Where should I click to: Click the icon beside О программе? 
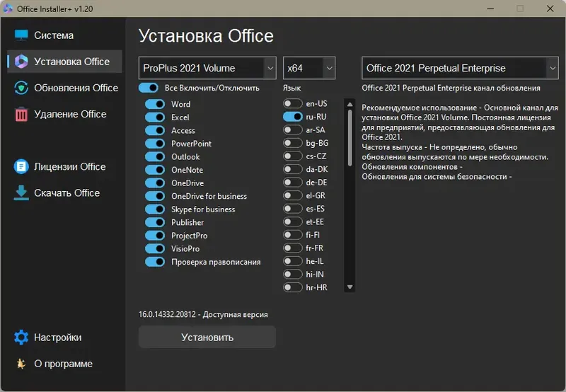click(x=21, y=364)
